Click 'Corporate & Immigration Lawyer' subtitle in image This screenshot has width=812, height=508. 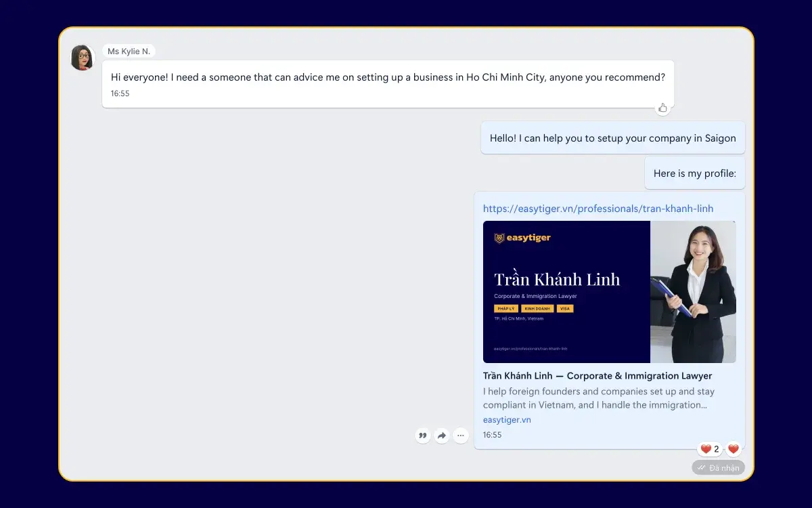click(535, 296)
